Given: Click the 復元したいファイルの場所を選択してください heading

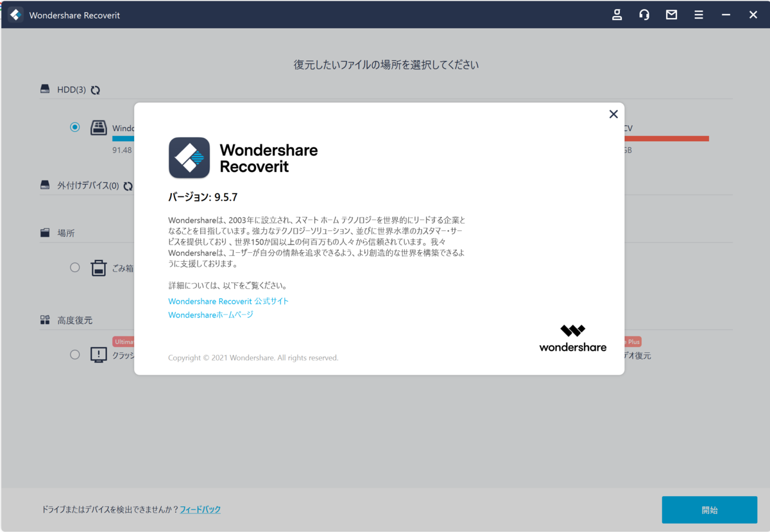Looking at the screenshot, I should click(x=386, y=65).
